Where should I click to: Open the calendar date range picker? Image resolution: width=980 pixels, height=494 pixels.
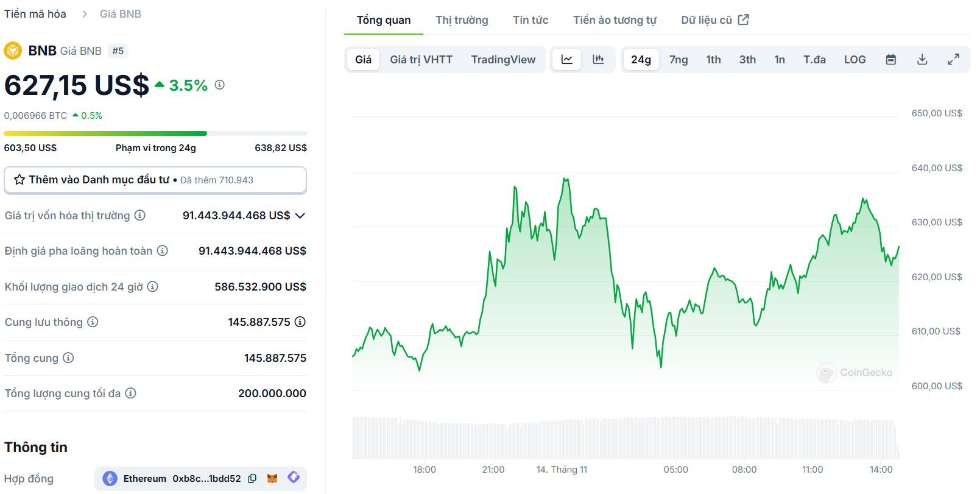point(890,60)
